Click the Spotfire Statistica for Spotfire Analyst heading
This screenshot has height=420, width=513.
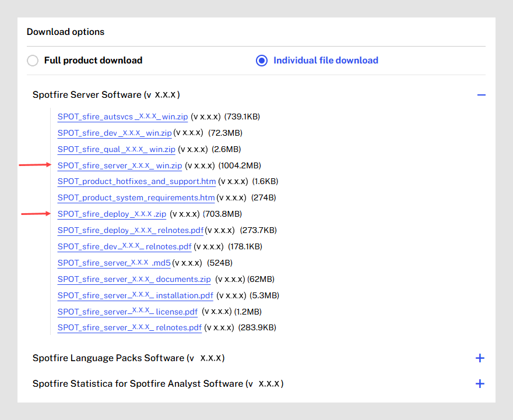(158, 384)
